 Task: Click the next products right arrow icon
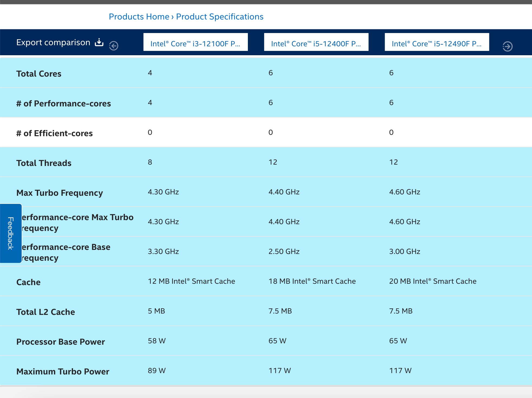[x=508, y=46]
